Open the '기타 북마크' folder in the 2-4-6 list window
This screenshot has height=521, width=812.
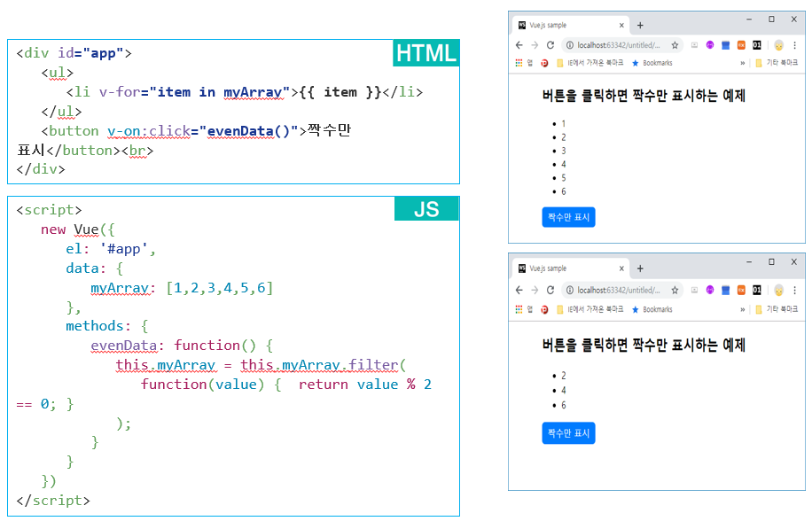click(x=777, y=309)
